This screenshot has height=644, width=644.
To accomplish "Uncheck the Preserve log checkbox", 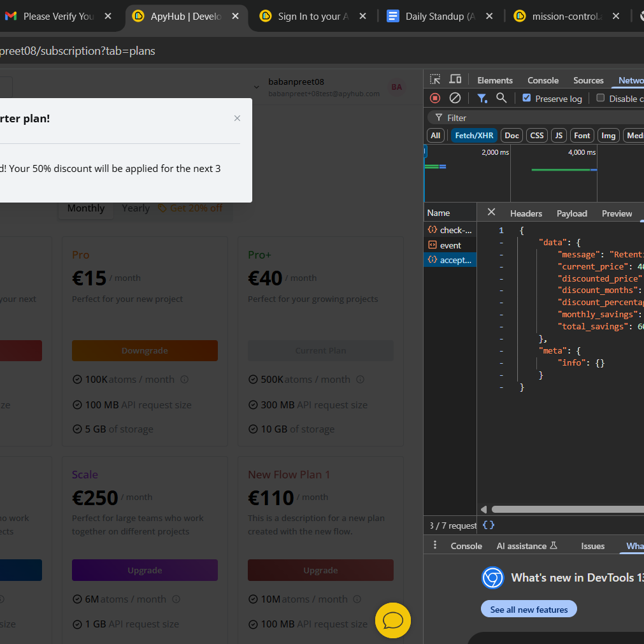I will coord(526,98).
